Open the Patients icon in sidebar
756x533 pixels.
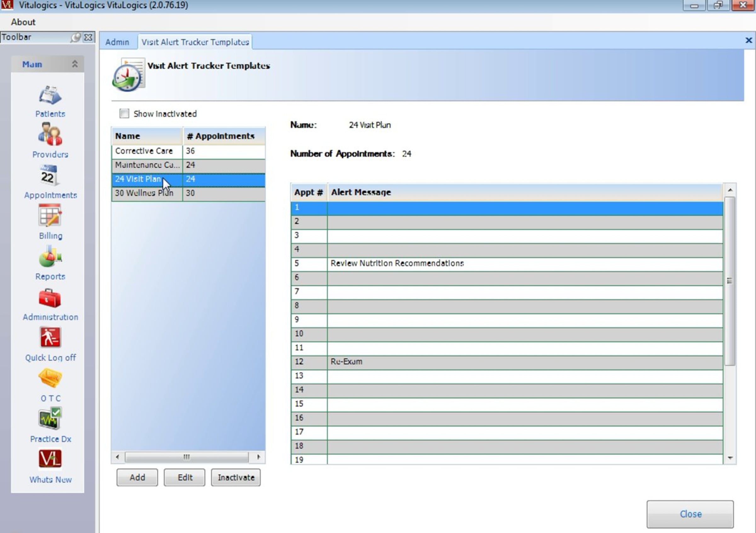tap(50, 96)
